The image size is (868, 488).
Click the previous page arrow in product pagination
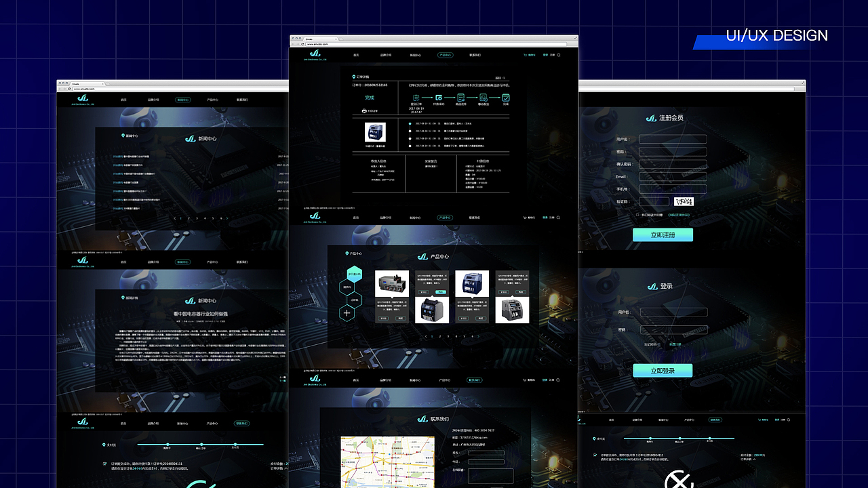pos(427,336)
